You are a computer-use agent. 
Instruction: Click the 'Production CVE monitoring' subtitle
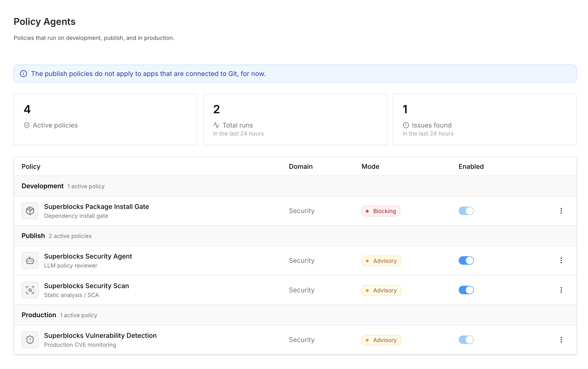(80, 345)
